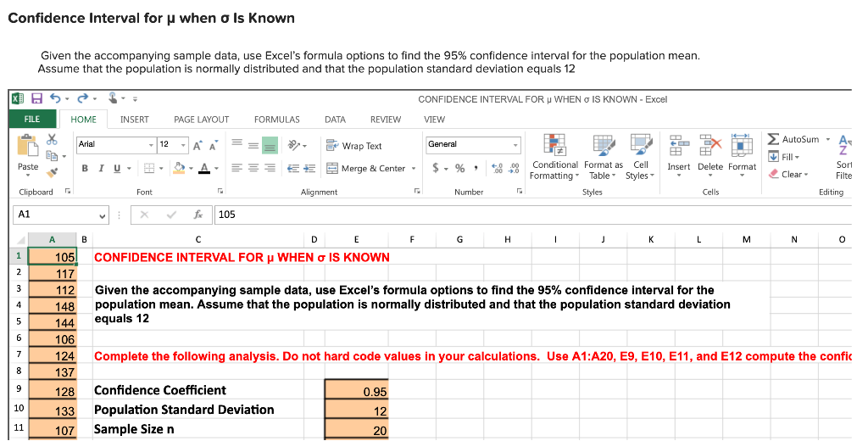Switch to the PAGE LAYOUT tab
Screen dimensions: 868x441
202,120
